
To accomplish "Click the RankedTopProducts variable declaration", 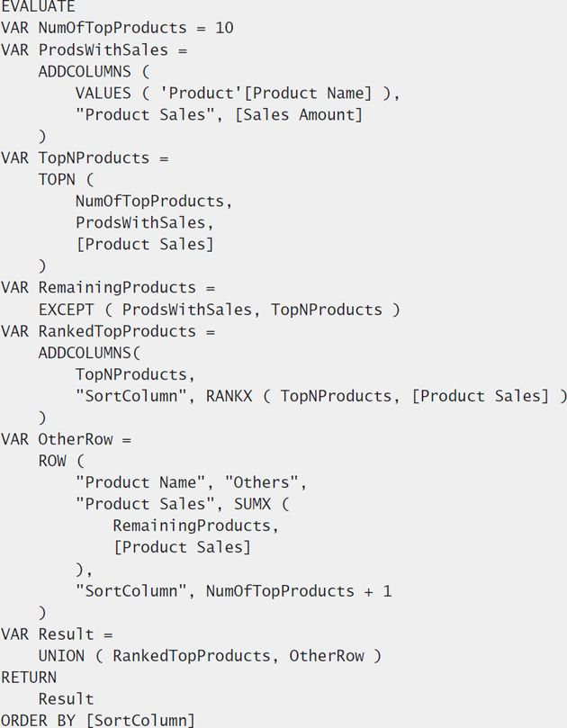I will (x=117, y=331).
